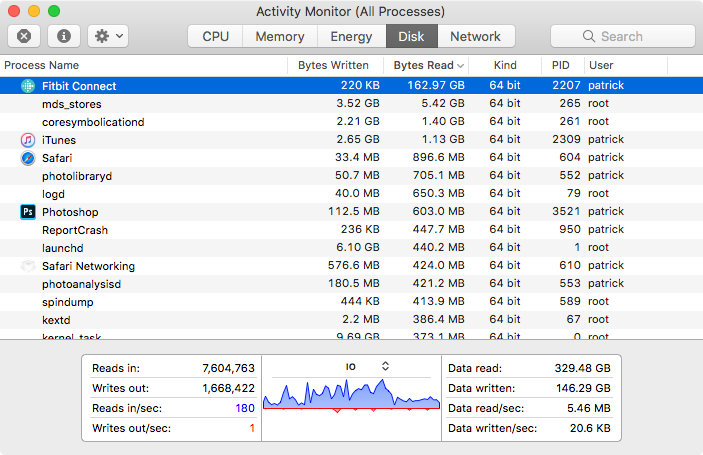
Task: Click the magnifying glass search icon
Action: [589, 36]
